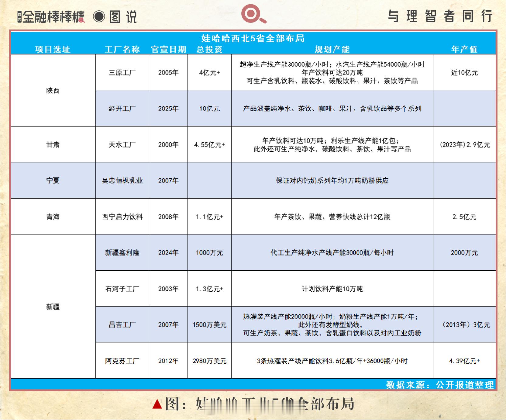Click the 10亿元 investment value
This screenshot has width=506, height=420.
(x=209, y=109)
